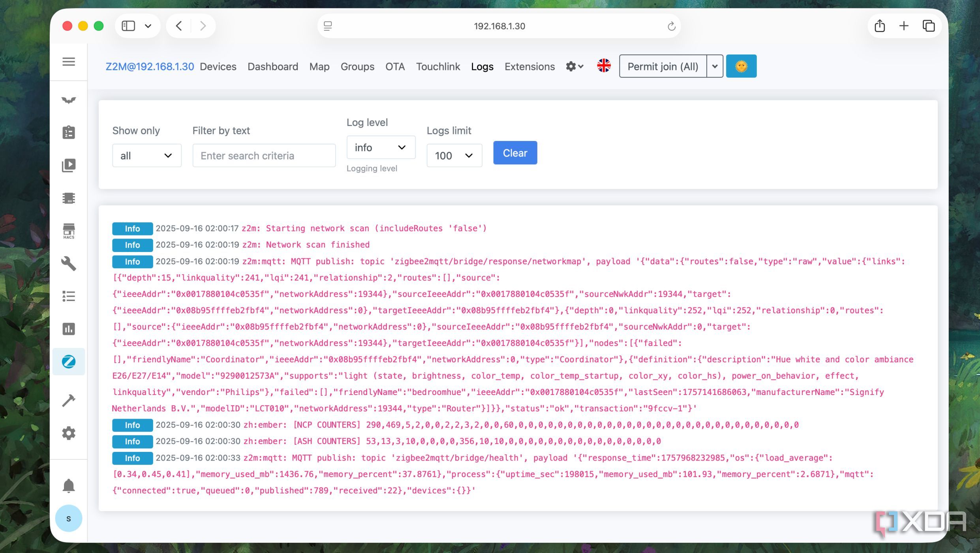
Task: Click the browser address bar 192.168.1.30
Action: (499, 26)
